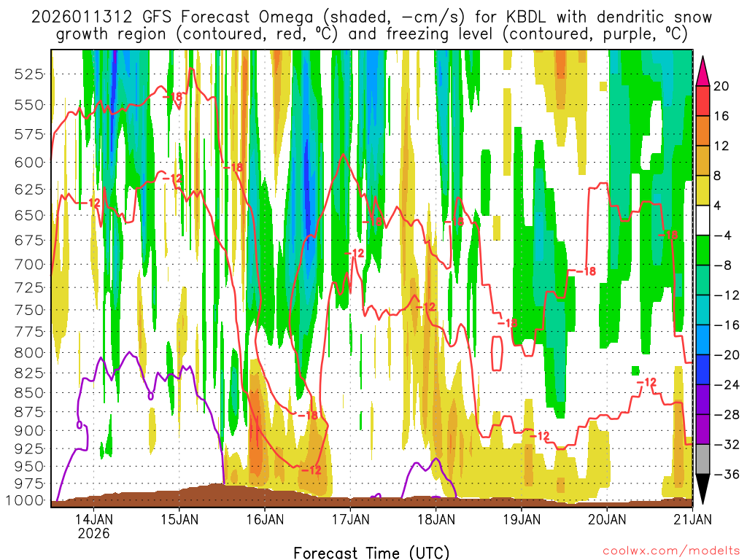Screen dimensions: 747x560
Task: Select the 20JAN time axis label
Action: pyautogui.click(x=607, y=519)
